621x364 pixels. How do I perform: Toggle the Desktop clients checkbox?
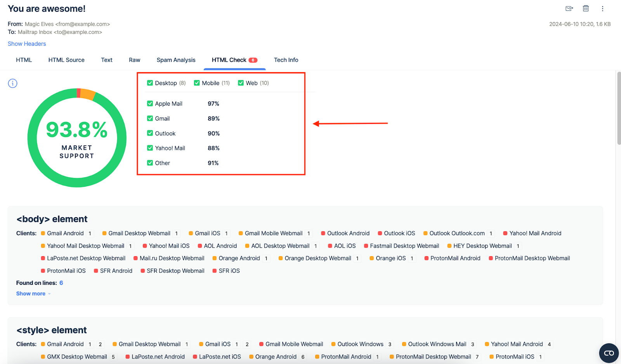150,83
